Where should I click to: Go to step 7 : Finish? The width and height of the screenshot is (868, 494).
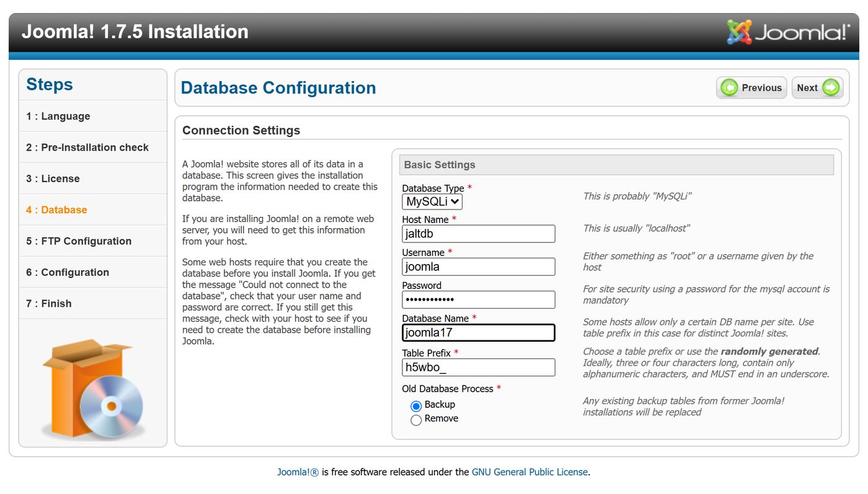coord(93,303)
